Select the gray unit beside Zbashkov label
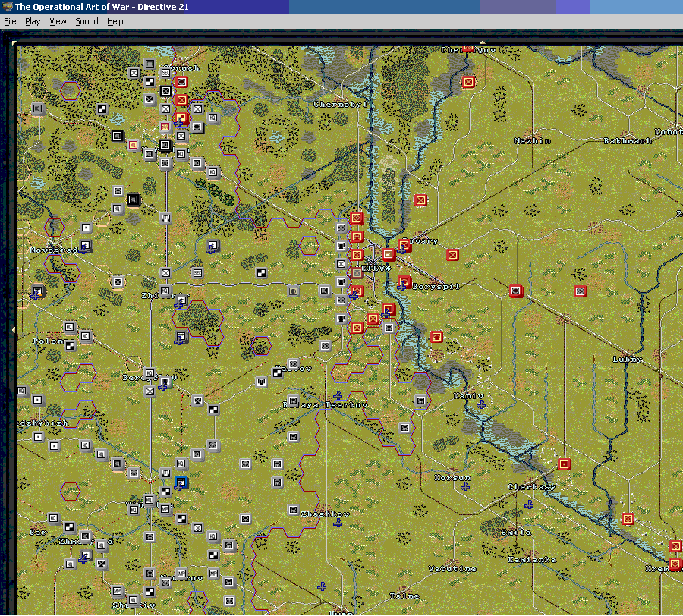Image resolution: width=683 pixels, height=616 pixels. click(x=293, y=510)
